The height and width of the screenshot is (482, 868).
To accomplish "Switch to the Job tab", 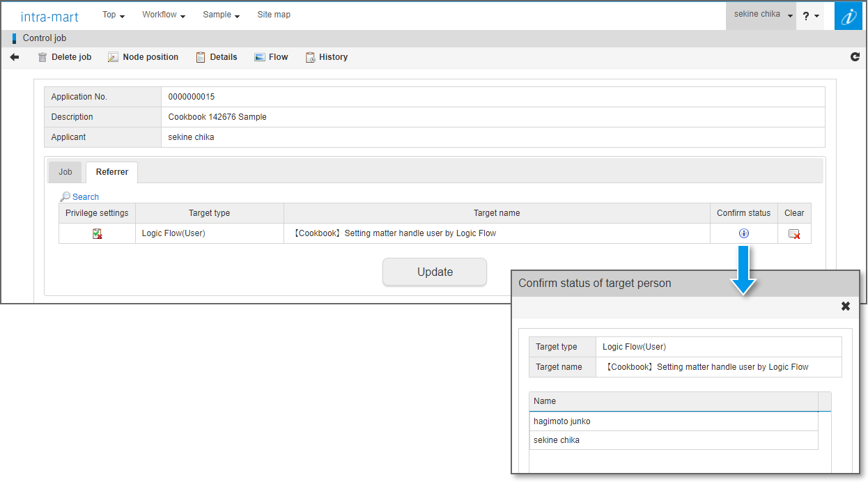I will 65,172.
